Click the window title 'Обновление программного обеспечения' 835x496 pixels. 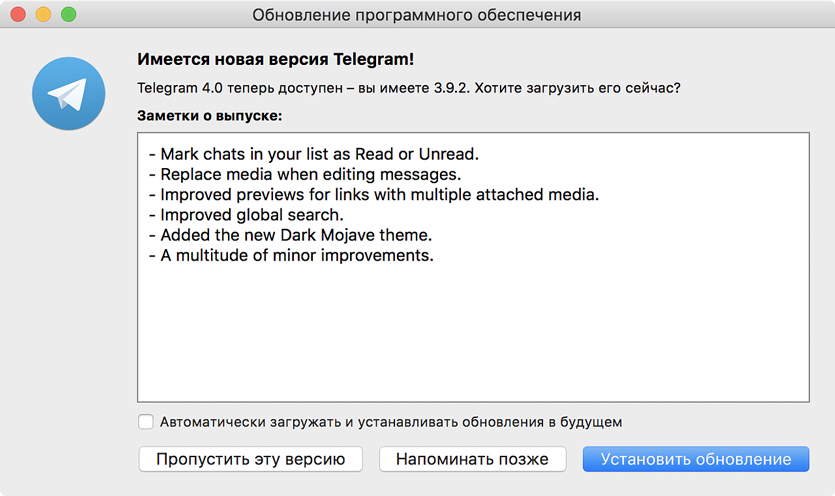[416, 15]
